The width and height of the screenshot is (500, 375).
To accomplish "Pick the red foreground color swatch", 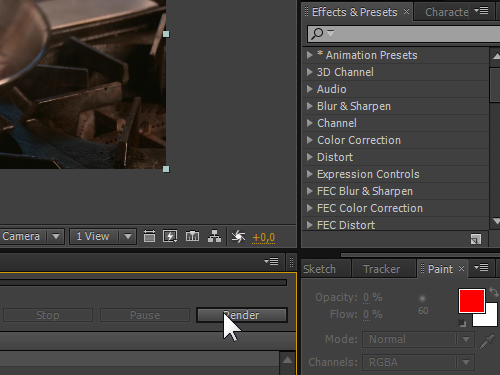I will coord(471,301).
